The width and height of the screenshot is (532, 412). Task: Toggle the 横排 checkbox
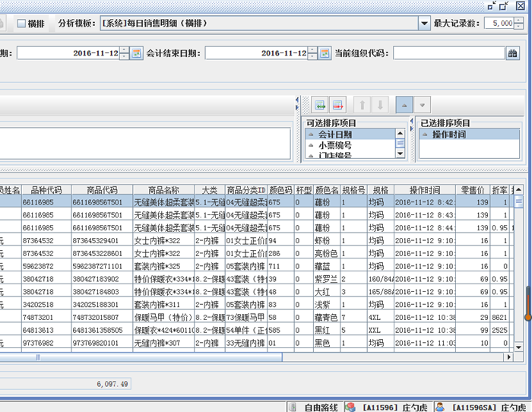(x=22, y=24)
